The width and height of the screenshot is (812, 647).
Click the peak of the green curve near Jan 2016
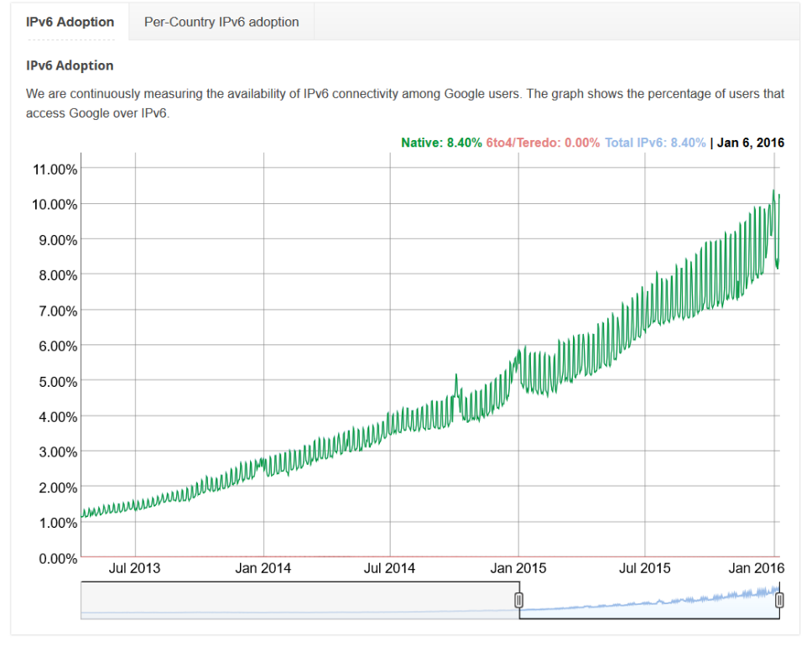coord(773,191)
